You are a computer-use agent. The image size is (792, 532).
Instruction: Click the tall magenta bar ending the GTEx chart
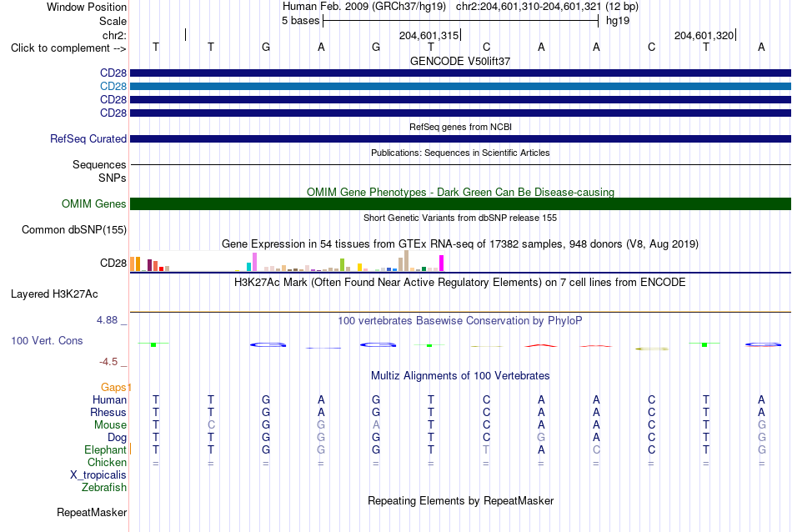442,263
